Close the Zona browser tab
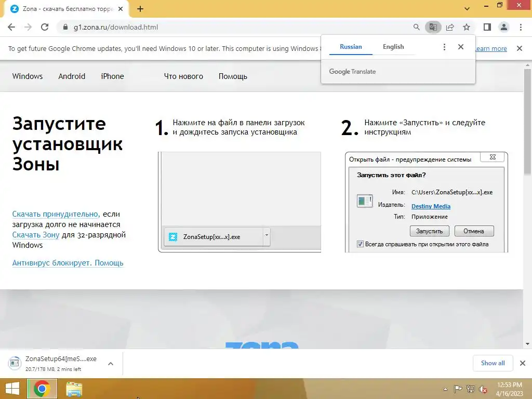This screenshot has width=532, height=399. [121, 9]
